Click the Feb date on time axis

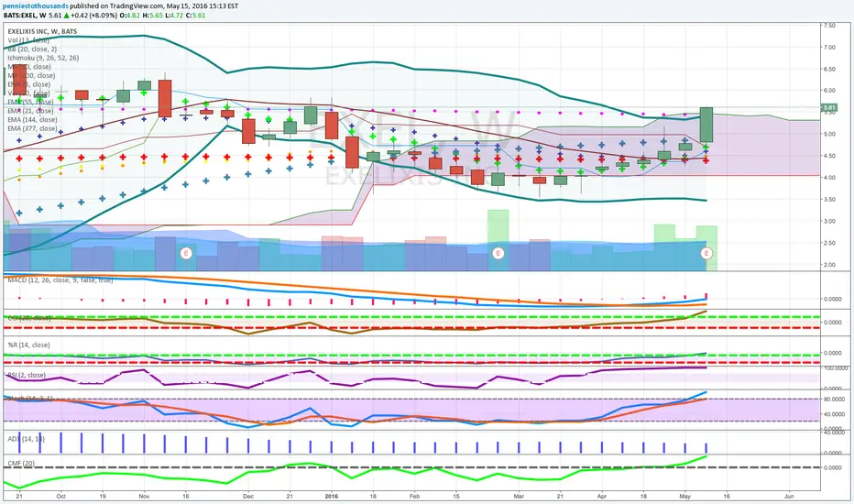coord(414,497)
